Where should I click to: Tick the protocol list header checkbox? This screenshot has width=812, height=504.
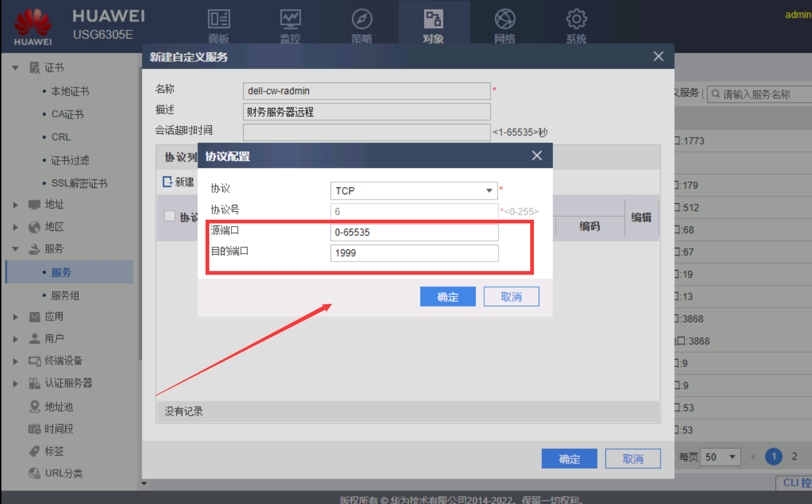[170, 216]
